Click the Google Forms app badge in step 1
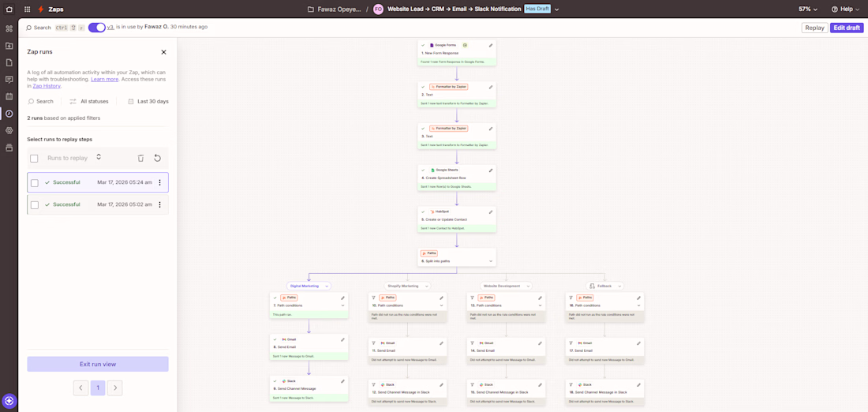Screen dimensions: 868x412 (x=443, y=46)
